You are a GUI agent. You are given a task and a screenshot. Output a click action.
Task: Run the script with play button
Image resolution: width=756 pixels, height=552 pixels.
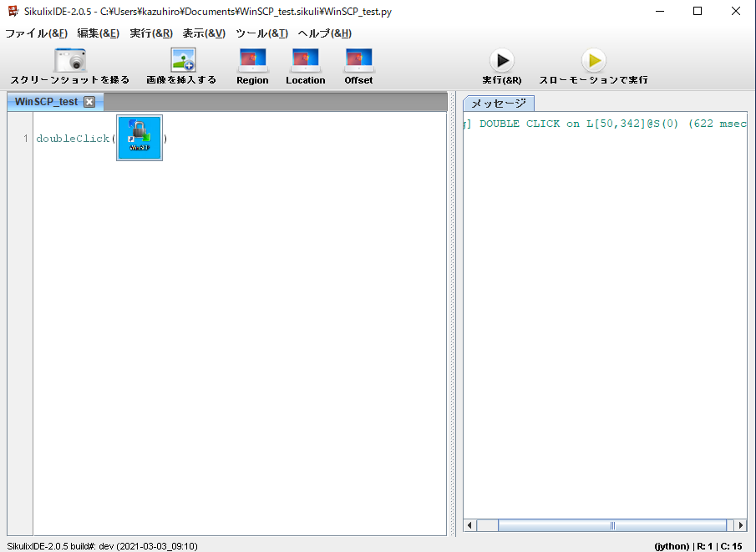coord(501,60)
